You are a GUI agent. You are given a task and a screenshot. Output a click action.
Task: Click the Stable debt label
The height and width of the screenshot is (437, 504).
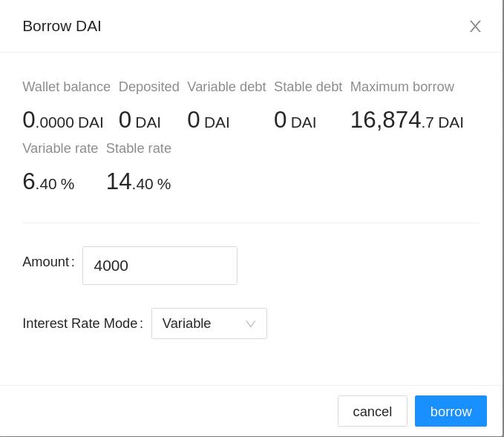tap(308, 87)
